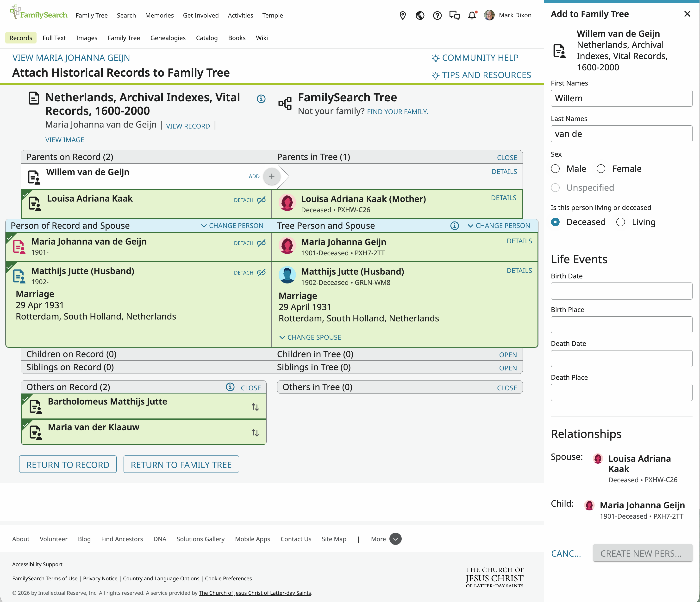The height and width of the screenshot is (602, 700).
Task: Open the Tips and Resources link
Action: point(481,75)
